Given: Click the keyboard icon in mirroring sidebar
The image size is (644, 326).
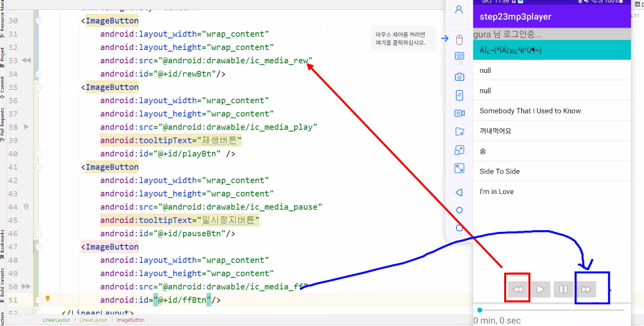Looking at the screenshot, I should (x=460, y=55).
